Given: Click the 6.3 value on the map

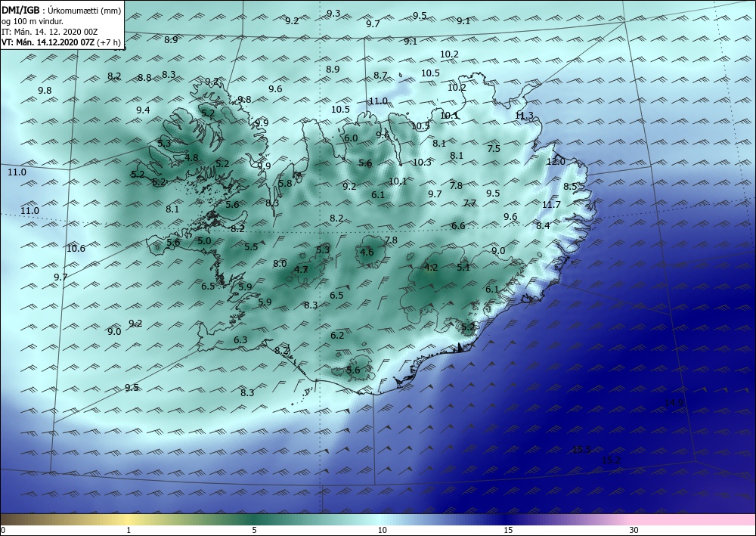Looking at the screenshot, I should coord(240,340).
